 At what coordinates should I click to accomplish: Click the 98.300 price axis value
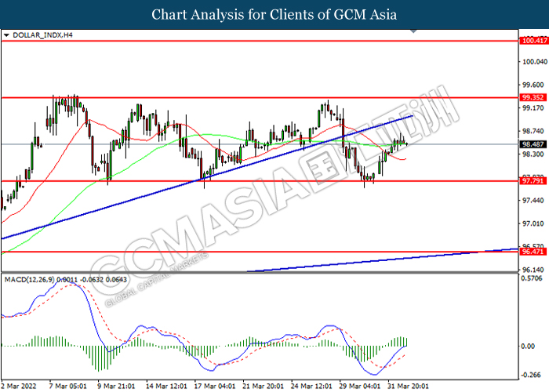click(x=533, y=154)
